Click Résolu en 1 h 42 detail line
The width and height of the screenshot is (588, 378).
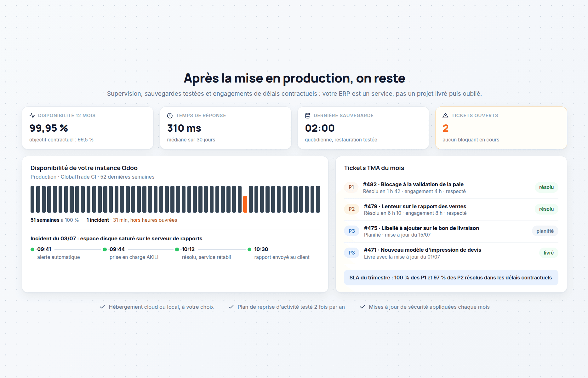(x=414, y=191)
